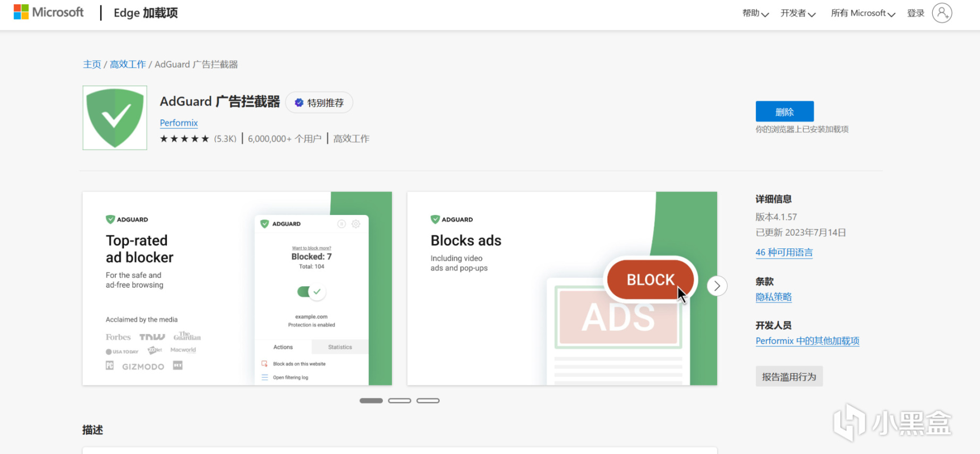
Task: View Performix 中的其他加载项 link
Action: click(807, 341)
